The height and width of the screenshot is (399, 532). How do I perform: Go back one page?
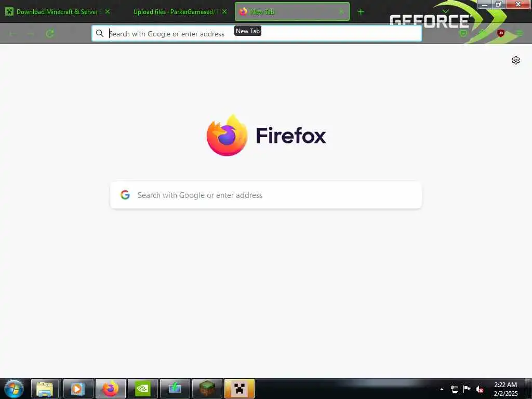(x=12, y=34)
